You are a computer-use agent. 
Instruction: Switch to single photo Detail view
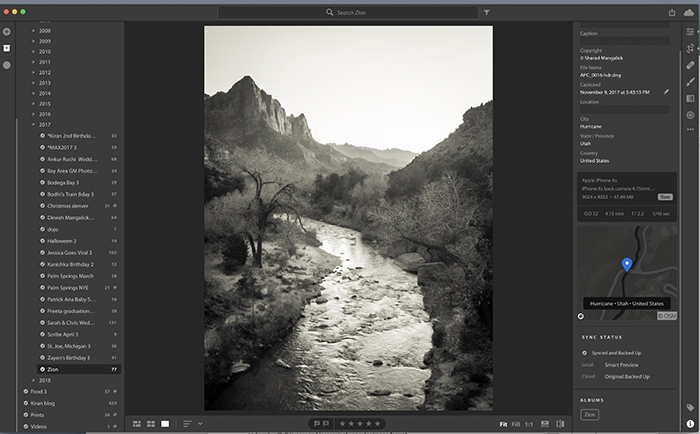165,424
